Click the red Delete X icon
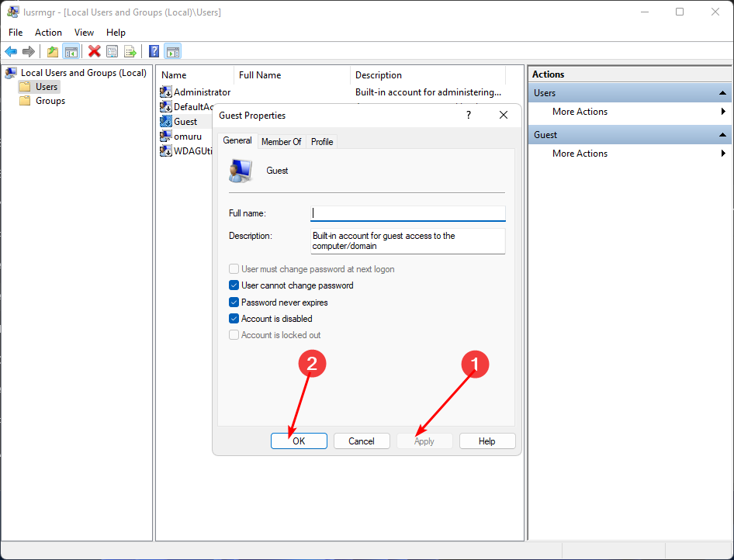This screenshot has width=734, height=560. (94, 52)
